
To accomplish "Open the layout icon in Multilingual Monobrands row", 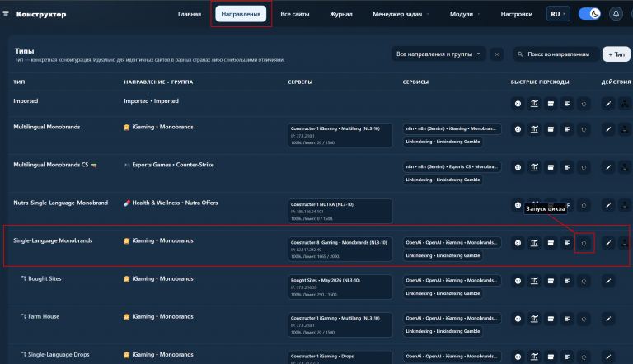I will point(551,129).
